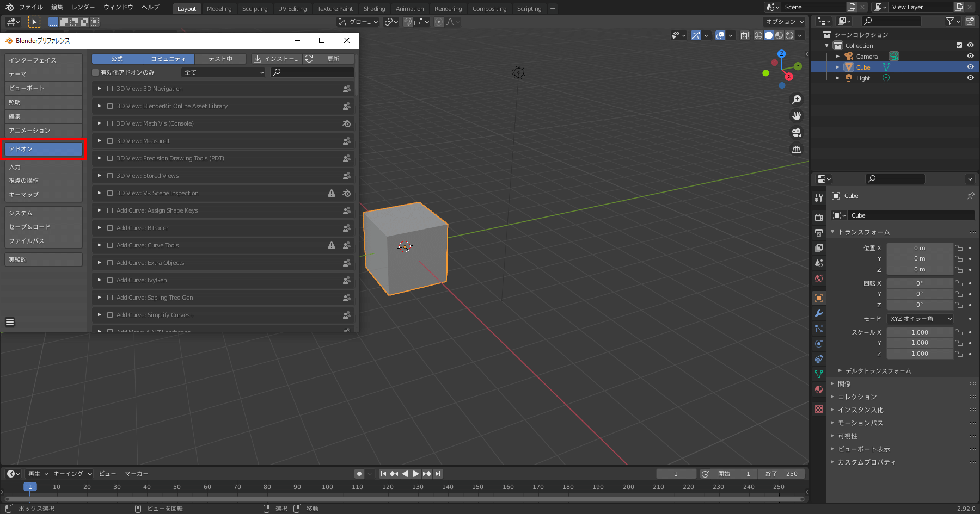Viewport: 980px width, 514px height.
Task: Open the Tool properties tab icon
Action: [x=819, y=198]
